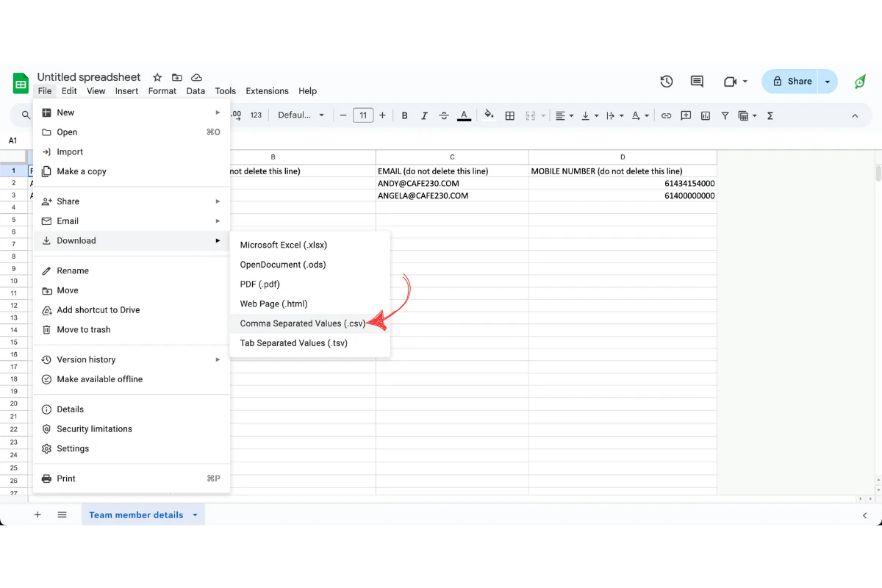Click the merge cells icon
Viewport: 882px width, 588px height.
pos(531,115)
